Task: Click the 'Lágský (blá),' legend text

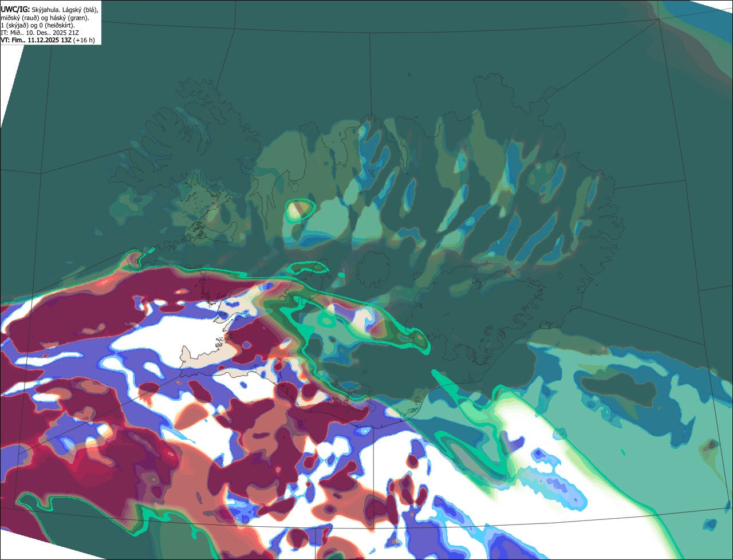Action: pyautogui.click(x=80, y=10)
